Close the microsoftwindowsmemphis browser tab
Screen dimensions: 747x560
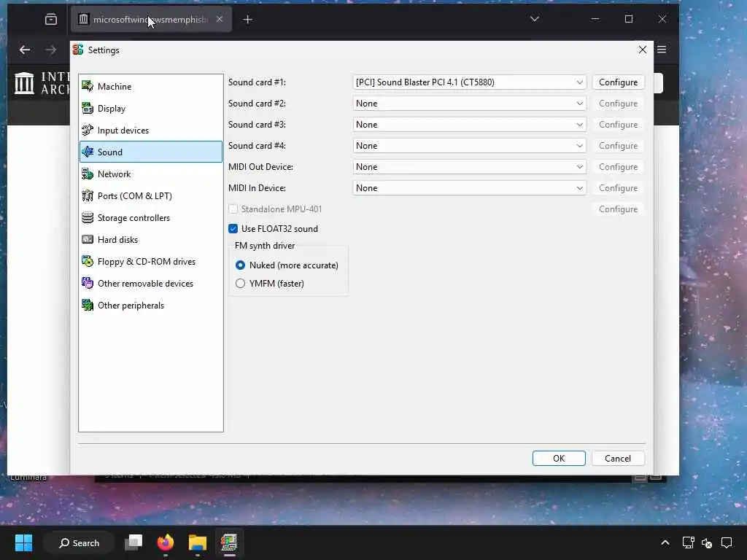tap(219, 20)
